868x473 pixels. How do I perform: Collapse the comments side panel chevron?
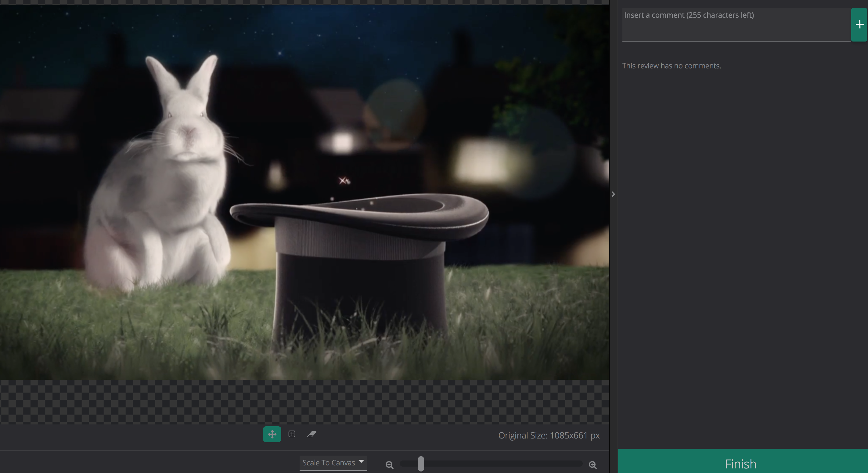point(613,194)
